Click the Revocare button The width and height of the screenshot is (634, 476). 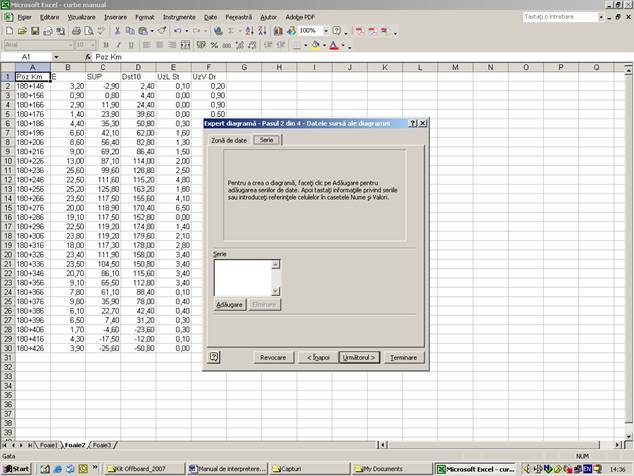coord(273,357)
